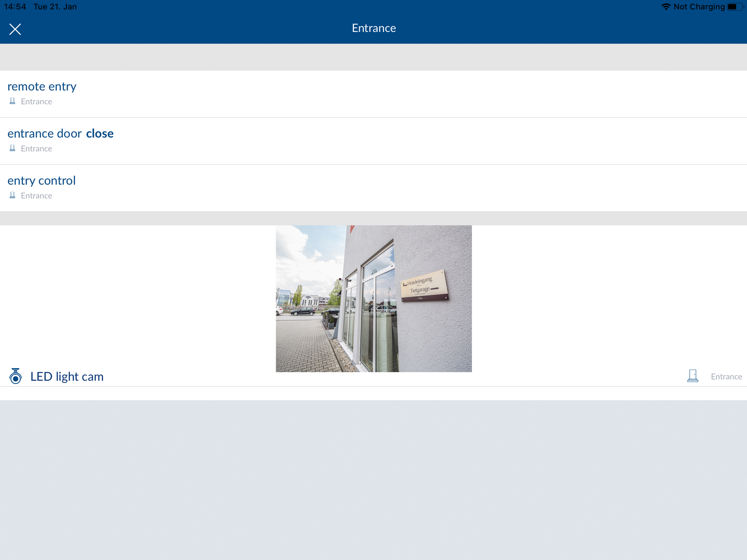The width and height of the screenshot is (747, 560).
Task: Tap the battery indicator icon
Action: pyautogui.click(x=736, y=7)
